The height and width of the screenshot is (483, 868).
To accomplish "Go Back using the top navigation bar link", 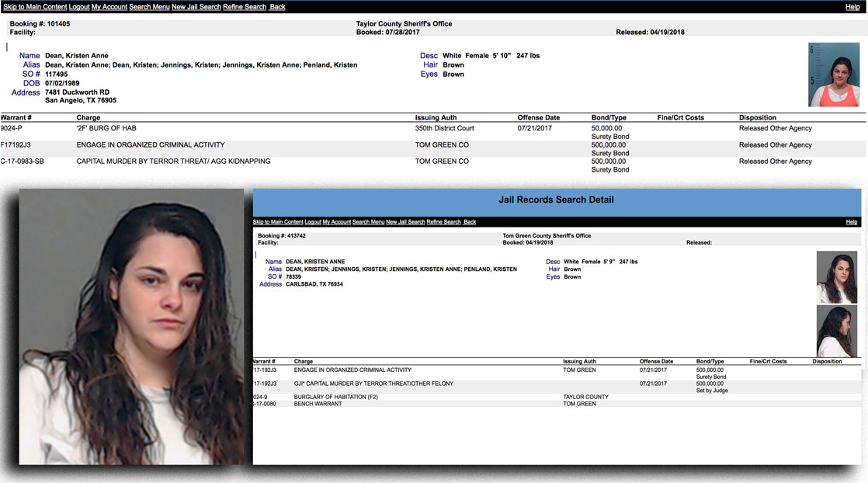I will pyautogui.click(x=277, y=7).
